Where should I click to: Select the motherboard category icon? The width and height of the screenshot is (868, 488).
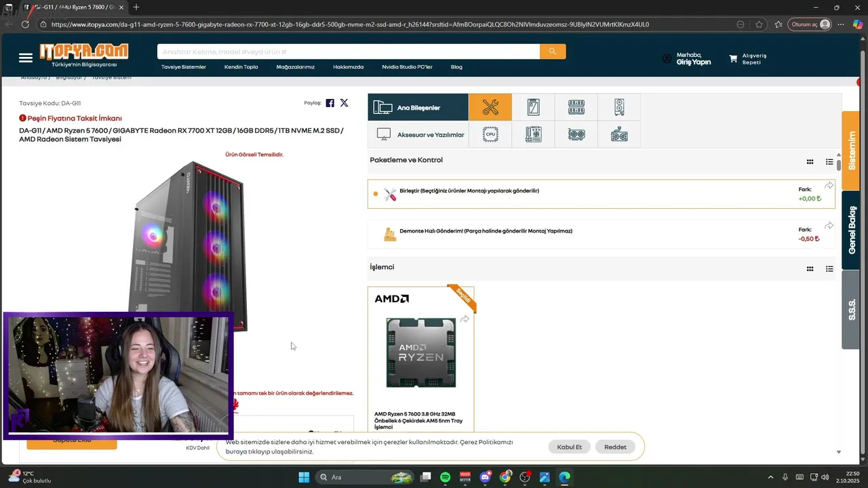[534, 134]
